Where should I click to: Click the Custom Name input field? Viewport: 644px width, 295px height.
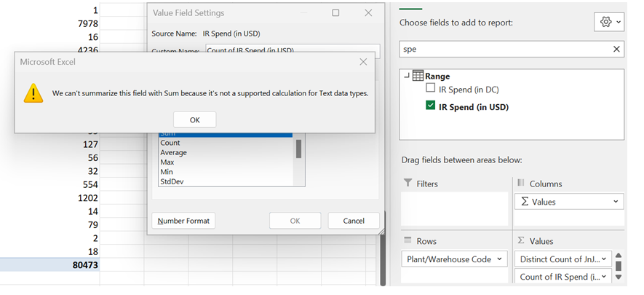coord(293,51)
